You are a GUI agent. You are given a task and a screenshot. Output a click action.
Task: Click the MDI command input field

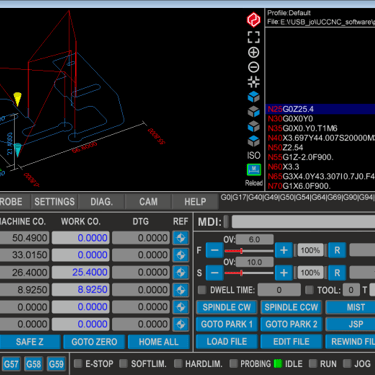(303, 221)
